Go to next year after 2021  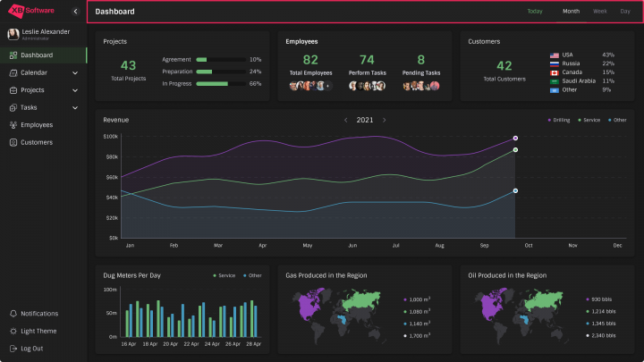coord(385,120)
